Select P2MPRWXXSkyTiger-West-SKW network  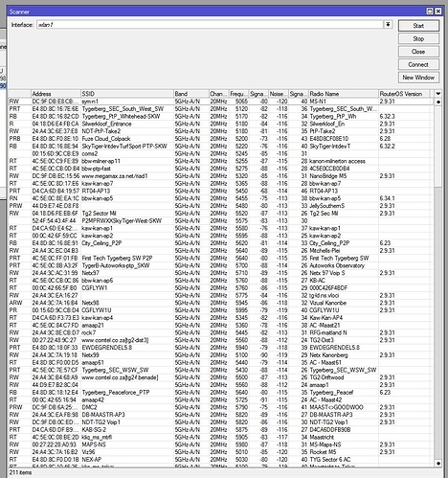coord(221,220)
